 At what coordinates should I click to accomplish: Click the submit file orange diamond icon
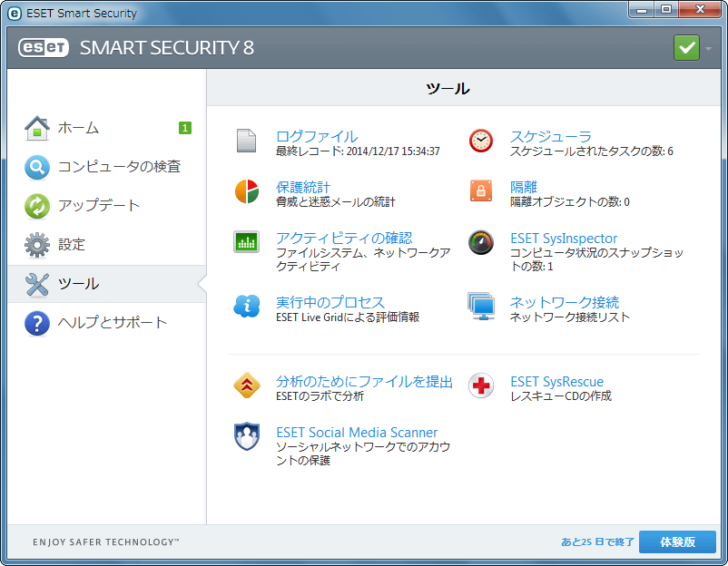click(x=247, y=385)
